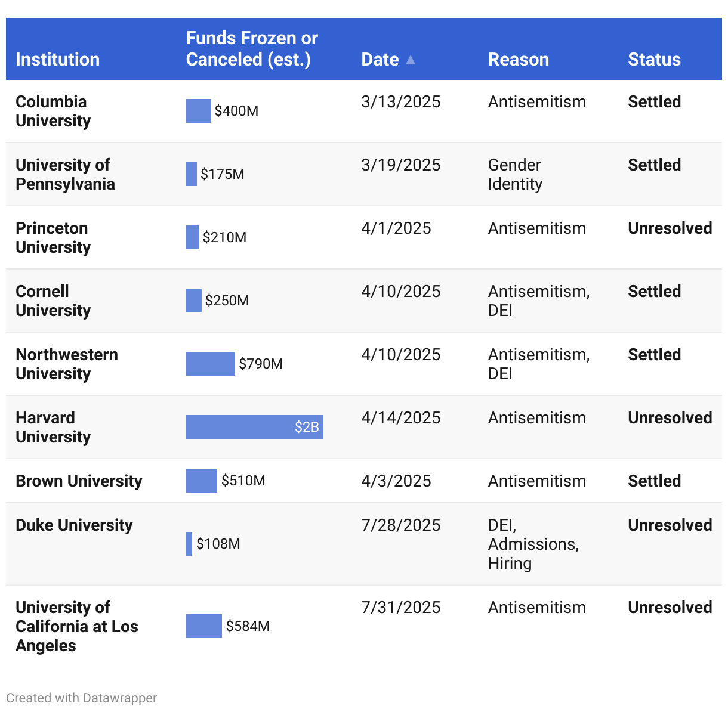Viewport: 728px width, 712px height.
Task: Click Northwestern University's $790M bar
Action: [210, 364]
